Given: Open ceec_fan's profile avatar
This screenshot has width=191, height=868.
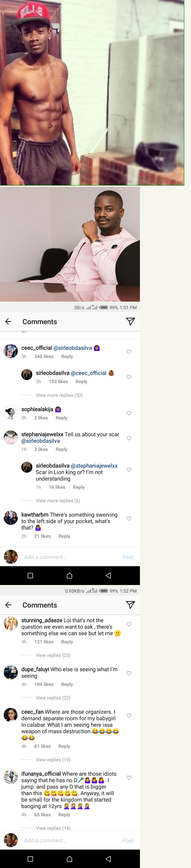Looking at the screenshot, I should pos(11,715).
